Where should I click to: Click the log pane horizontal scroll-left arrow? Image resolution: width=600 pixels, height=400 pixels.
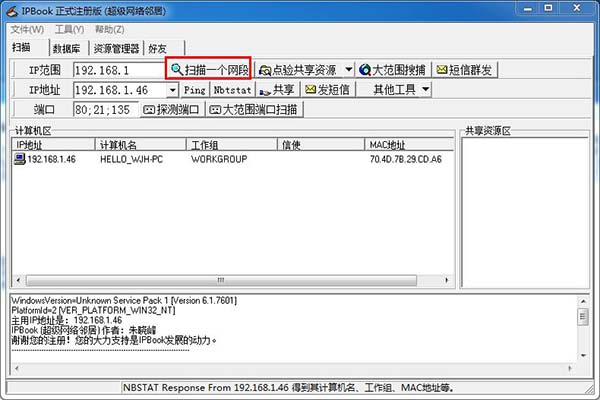coord(16,368)
